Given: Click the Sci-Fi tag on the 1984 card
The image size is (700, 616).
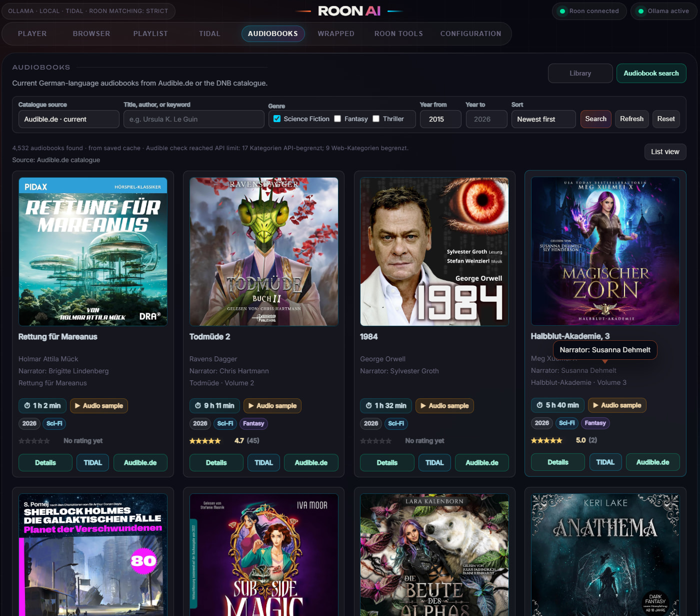Looking at the screenshot, I should point(396,424).
